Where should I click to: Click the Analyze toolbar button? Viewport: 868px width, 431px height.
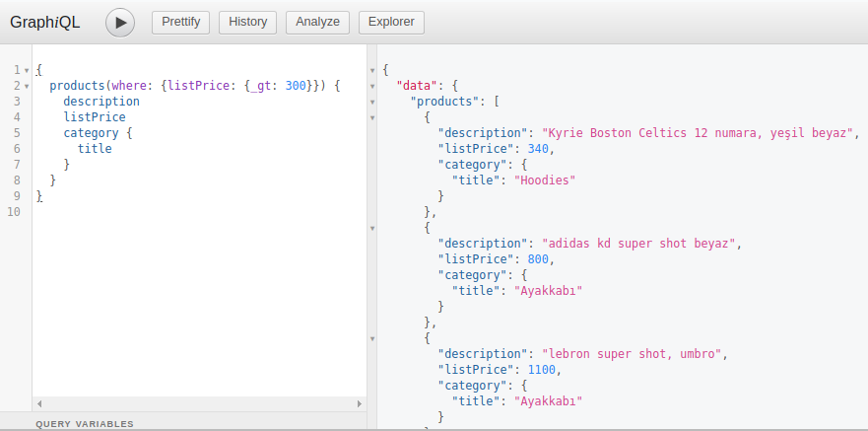317,22
